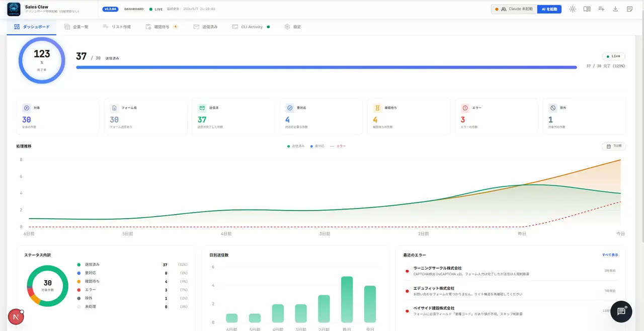Click the 123% completion ring gauge

(42, 60)
